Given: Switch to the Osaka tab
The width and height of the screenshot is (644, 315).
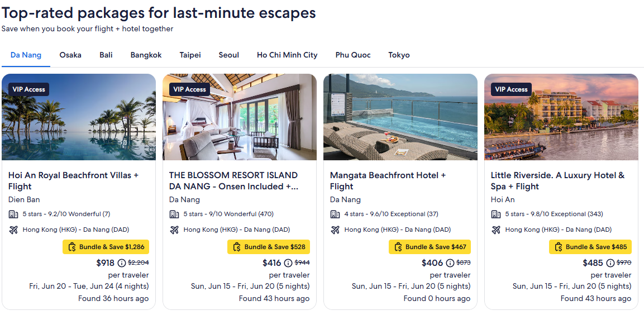Looking at the screenshot, I should tap(70, 55).
